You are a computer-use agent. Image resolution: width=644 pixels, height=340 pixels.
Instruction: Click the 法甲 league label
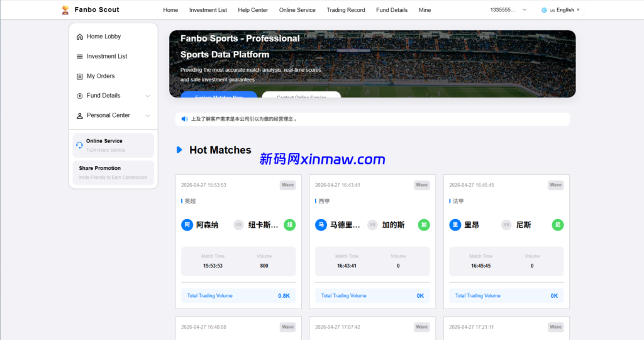[x=458, y=201]
